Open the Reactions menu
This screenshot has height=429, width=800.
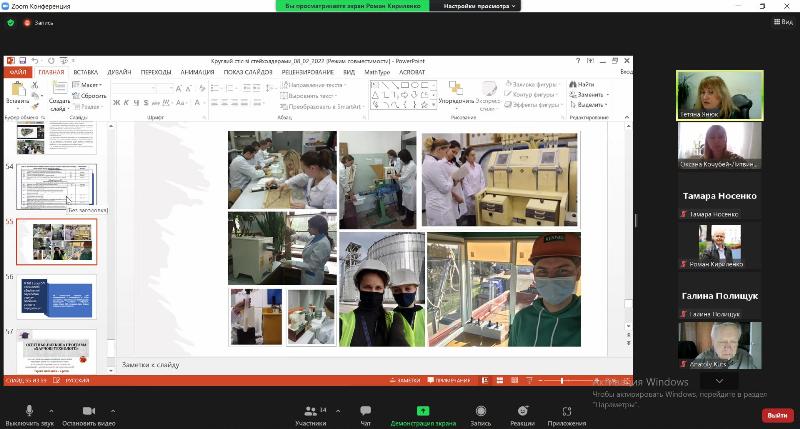point(522,414)
